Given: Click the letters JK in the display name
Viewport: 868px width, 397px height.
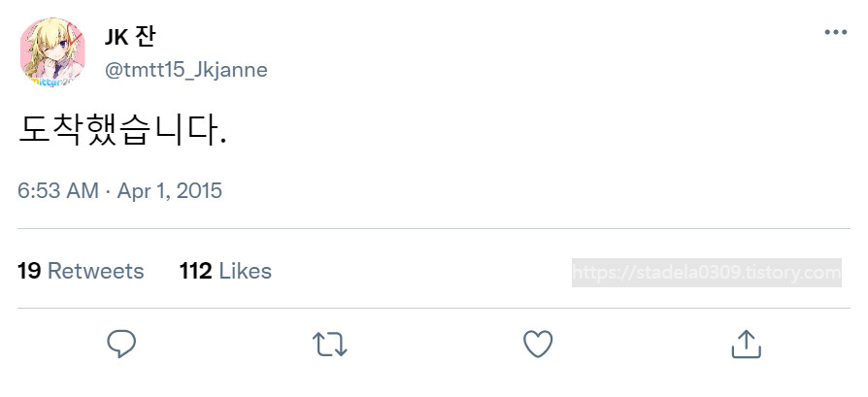Looking at the screenshot, I should pos(117,37).
